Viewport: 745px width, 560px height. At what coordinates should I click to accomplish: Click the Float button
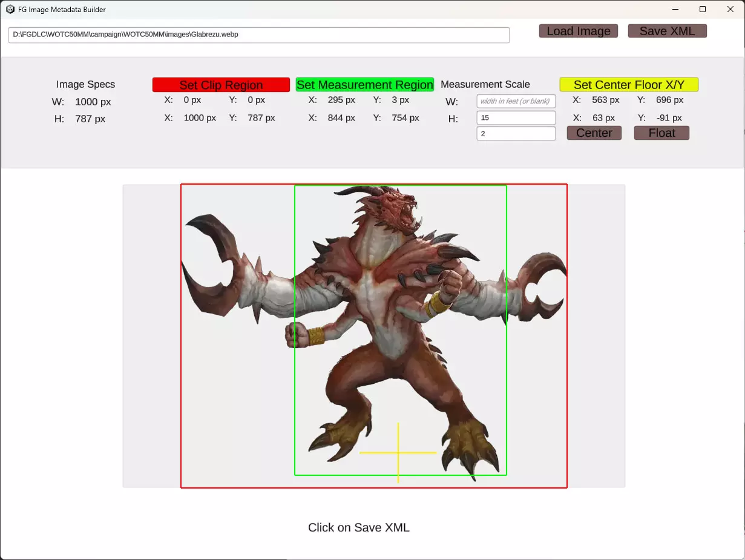(661, 133)
